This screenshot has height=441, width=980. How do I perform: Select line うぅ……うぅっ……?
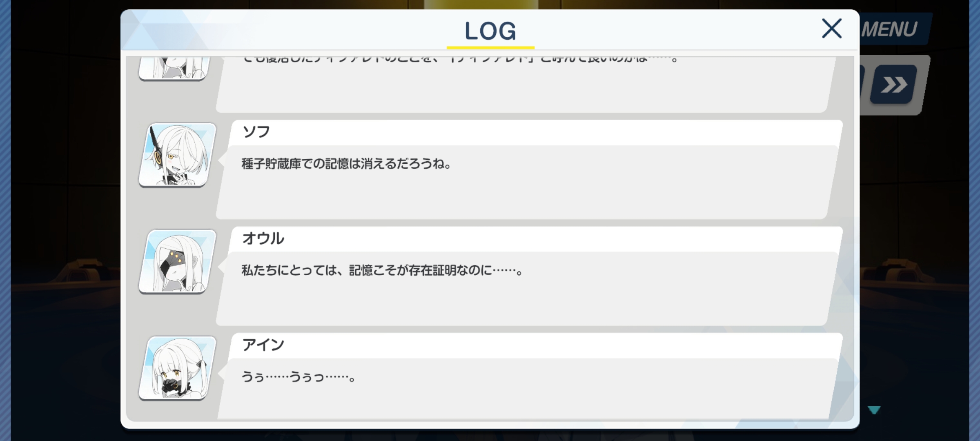coord(298,377)
